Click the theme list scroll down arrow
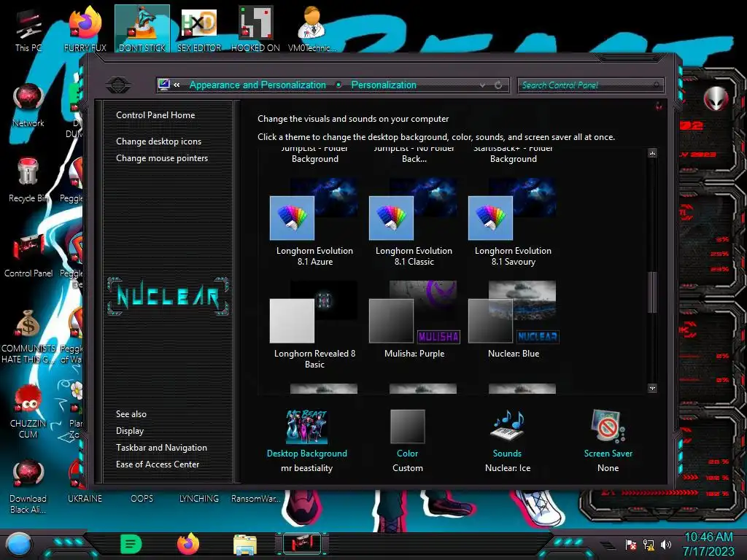747x560 pixels. click(652, 389)
